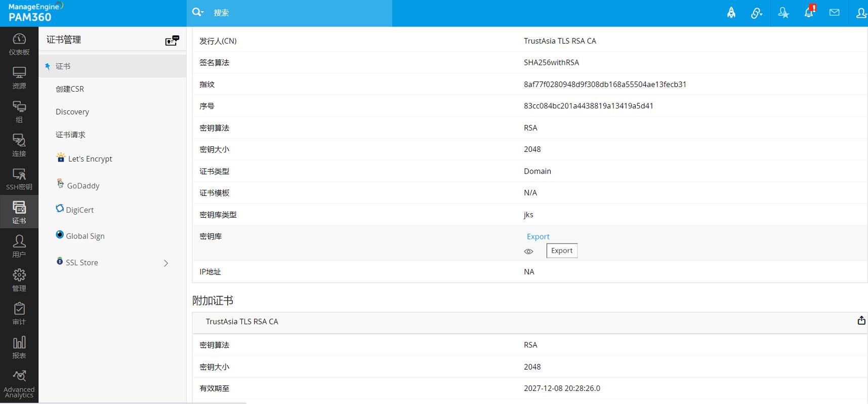Click the card icon beside 证书管理

pos(172,40)
